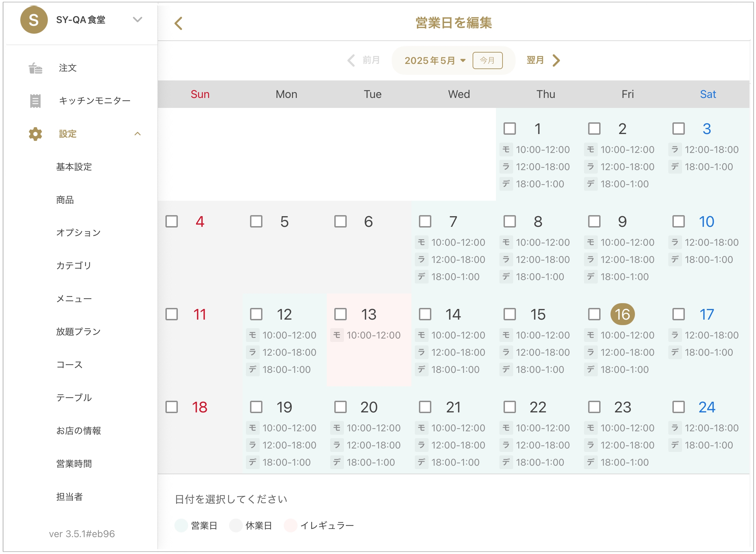This screenshot has width=756, height=554.
Task: Open 営業時間 in the sidebar
Action: coord(74,464)
